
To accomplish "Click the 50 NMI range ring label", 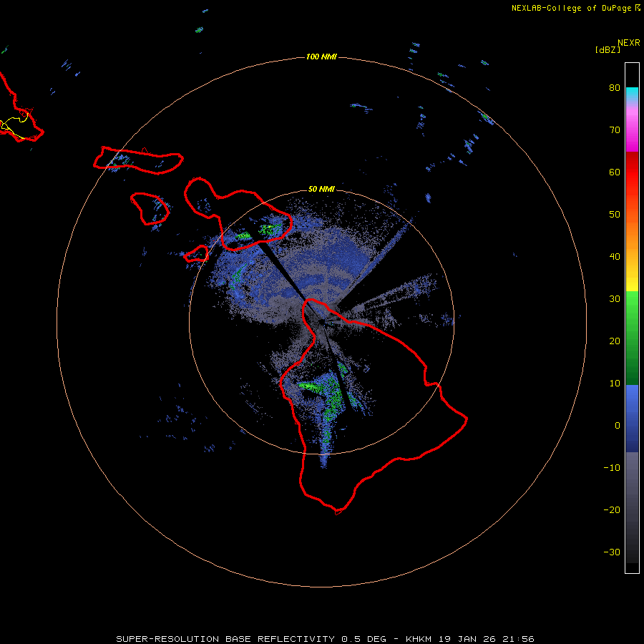I will tap(321, 189).
